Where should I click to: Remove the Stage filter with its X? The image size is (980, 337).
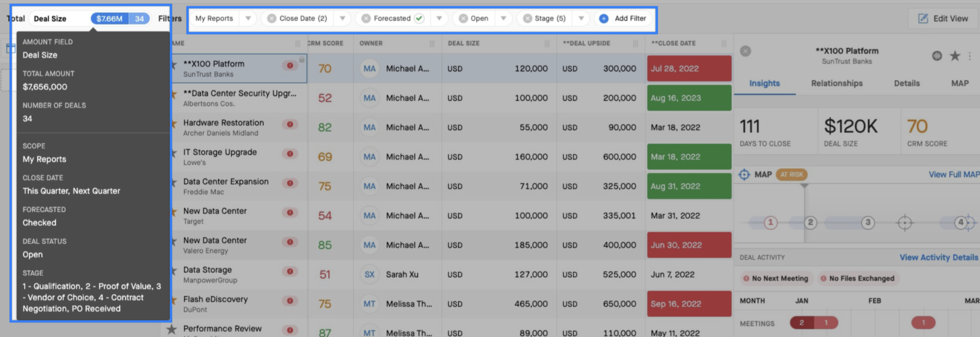point(527,19)
